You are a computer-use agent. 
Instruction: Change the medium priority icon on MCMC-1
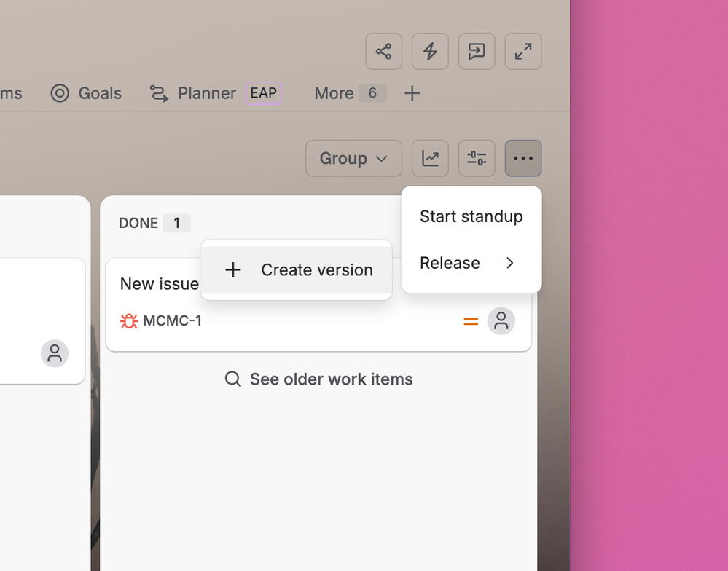471,321
